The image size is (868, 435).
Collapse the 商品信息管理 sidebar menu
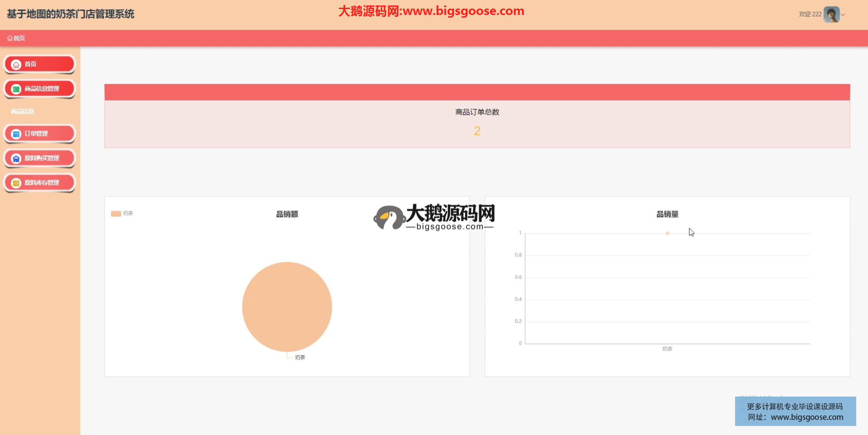click(x=42, y=89)
